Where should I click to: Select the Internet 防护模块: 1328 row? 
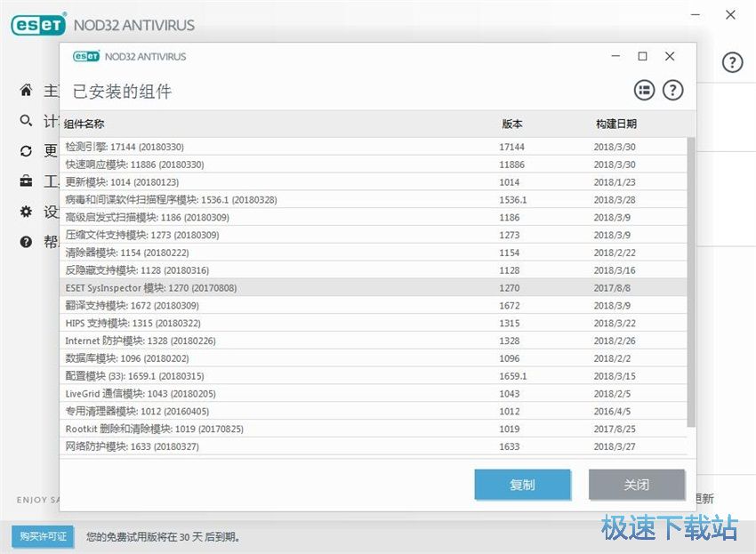[374, 341]
